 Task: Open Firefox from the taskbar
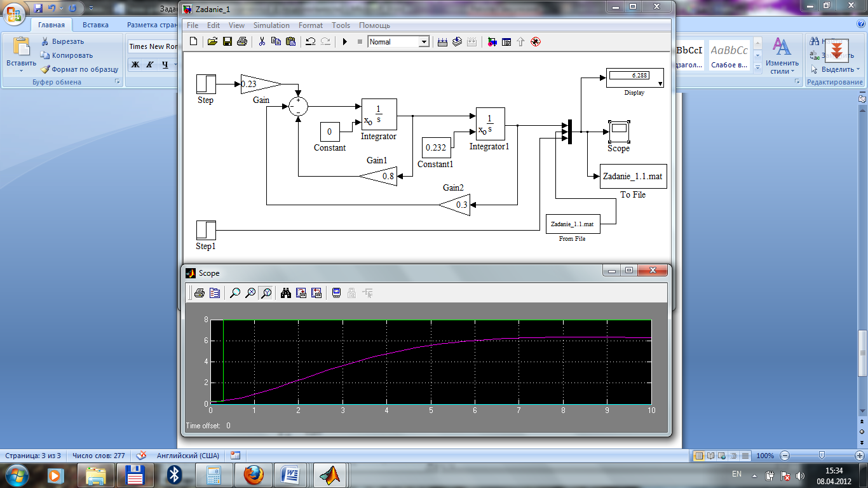click(x=254, y=475)
